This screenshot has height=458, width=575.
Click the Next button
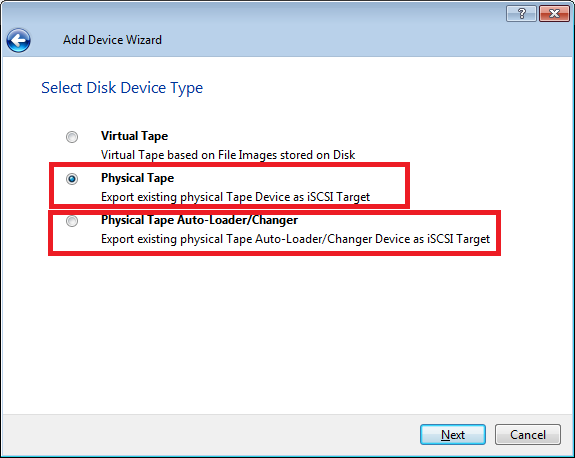453,435
